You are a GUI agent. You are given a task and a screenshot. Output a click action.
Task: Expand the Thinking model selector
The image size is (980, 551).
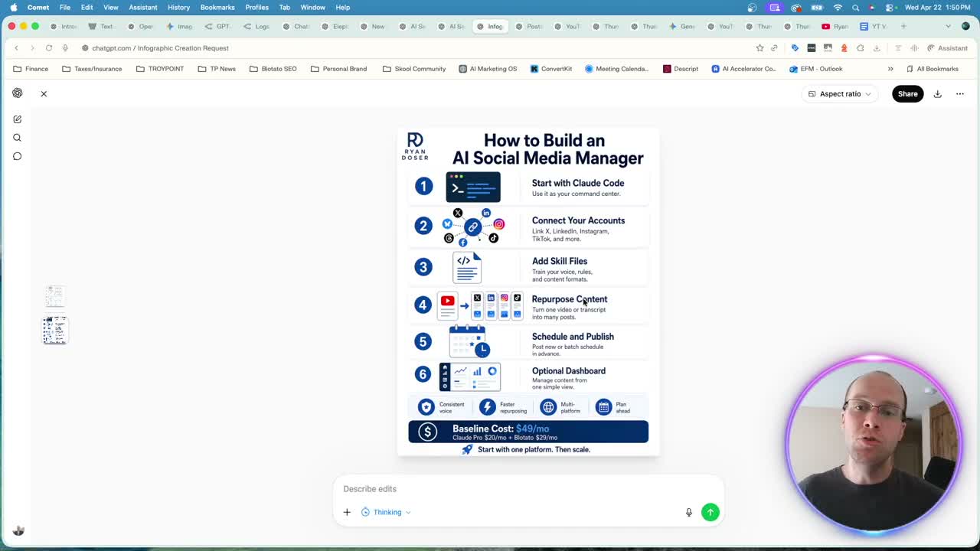(387, 512)
